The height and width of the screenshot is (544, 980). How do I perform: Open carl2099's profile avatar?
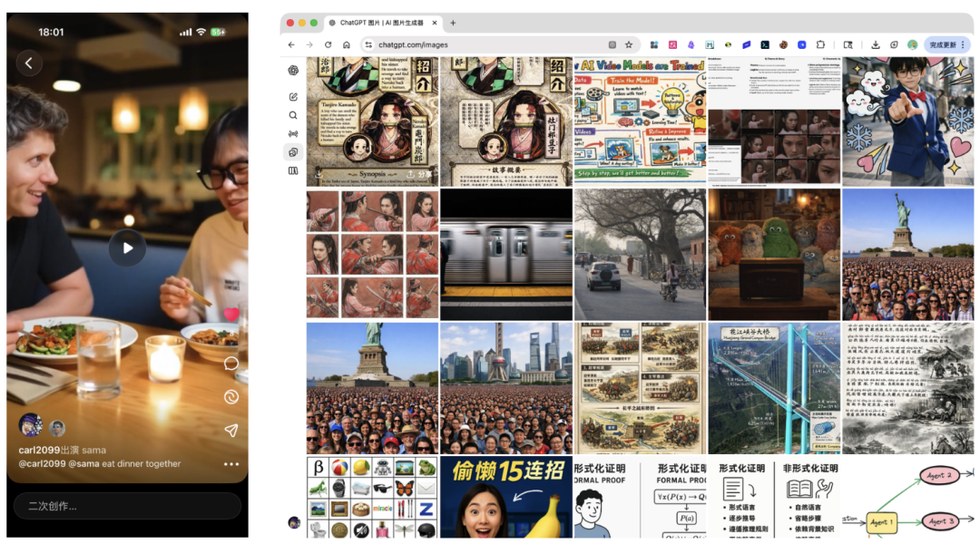coord(31,425)
